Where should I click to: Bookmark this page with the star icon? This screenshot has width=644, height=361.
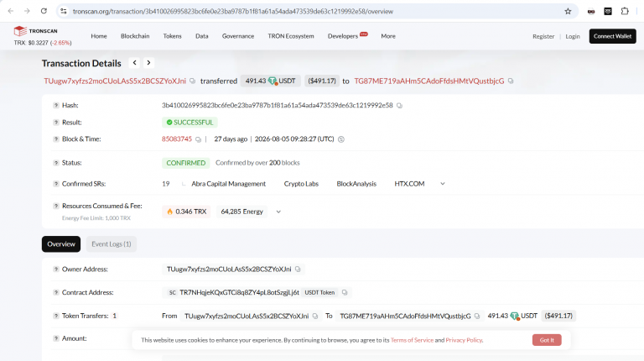click(x=568, y=11)
